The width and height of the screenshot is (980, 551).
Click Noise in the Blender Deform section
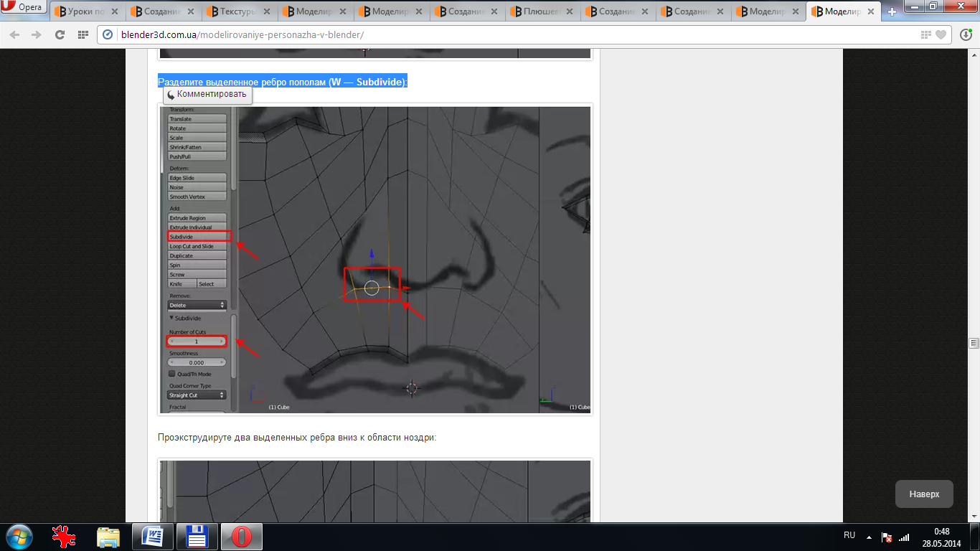point(197,187)
